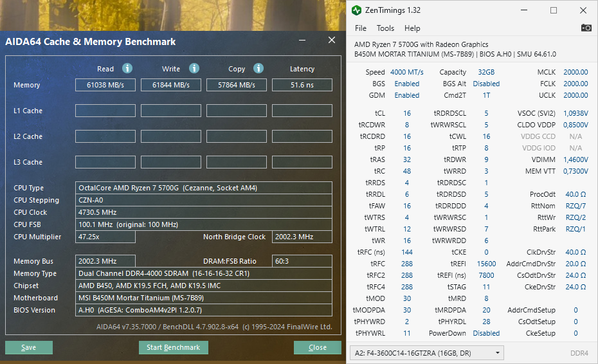The image size is (598, 364).
Task: Click the CPU Stepping CZN-A0 value
Action: 204,200
